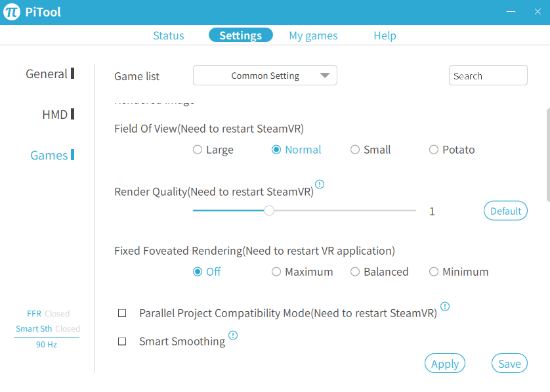Viewport: 550px width, 392px height.
Task: Reset render quality with Default button
Action: coord(505,211)
